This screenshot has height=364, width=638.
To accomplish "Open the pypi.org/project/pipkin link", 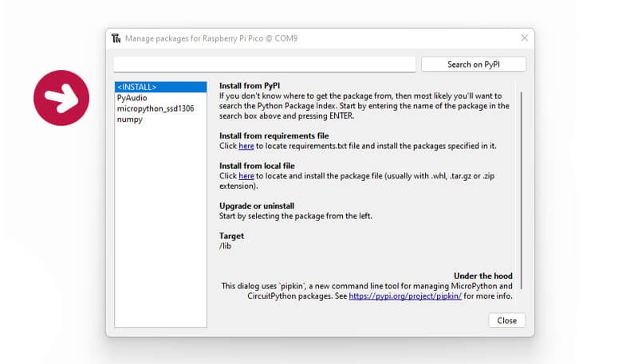I will pyautogui.click(x=405, y=296).
